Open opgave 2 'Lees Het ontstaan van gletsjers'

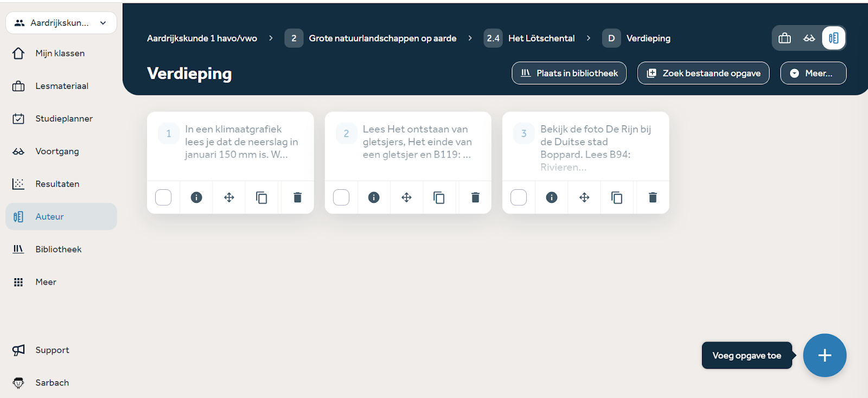point(408,146)
